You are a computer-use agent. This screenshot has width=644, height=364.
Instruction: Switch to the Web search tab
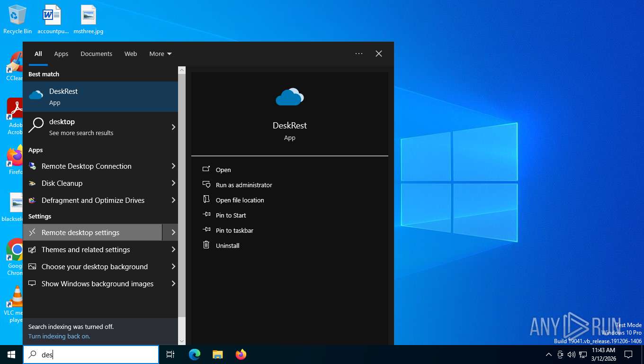[131, 54]
